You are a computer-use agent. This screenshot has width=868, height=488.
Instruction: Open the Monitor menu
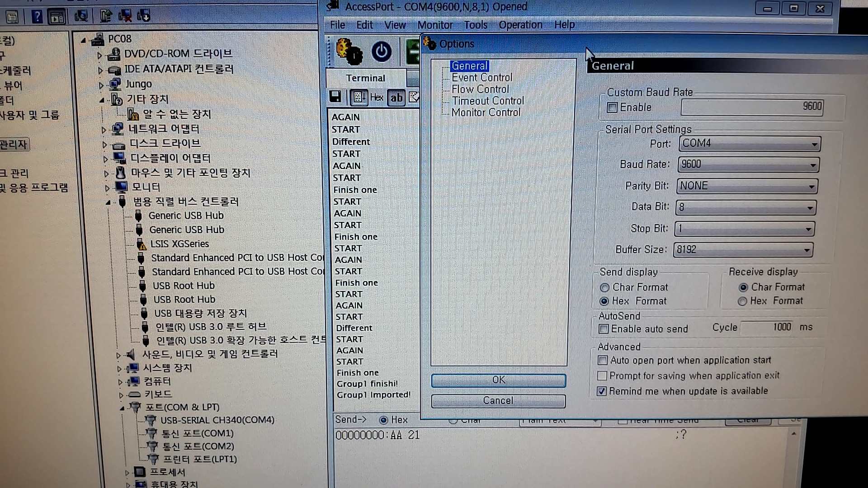434,25
